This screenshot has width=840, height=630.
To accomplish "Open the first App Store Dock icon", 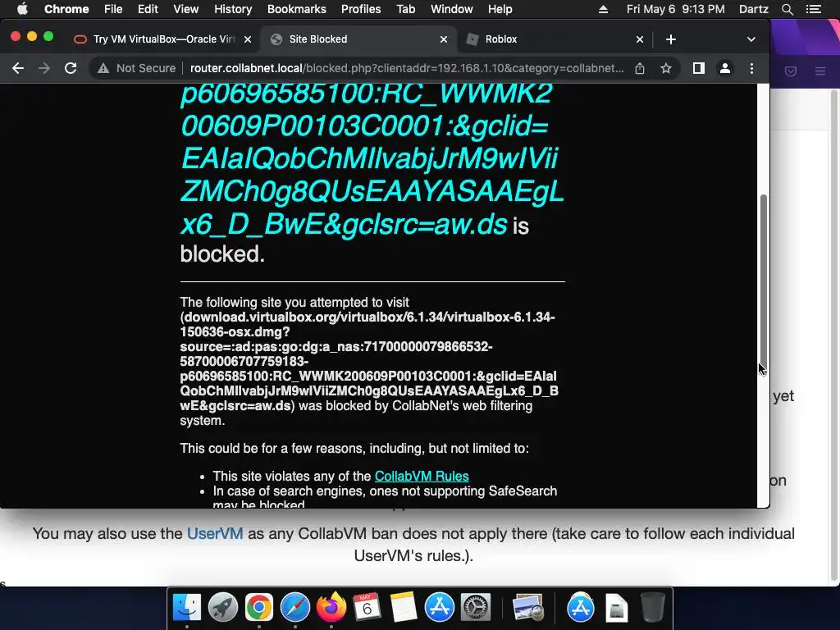I will [440, 608].
